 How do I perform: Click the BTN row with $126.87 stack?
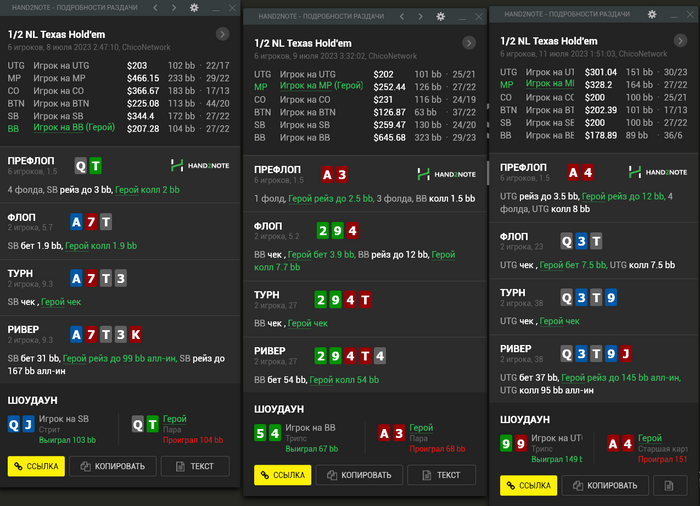[365, 113]
